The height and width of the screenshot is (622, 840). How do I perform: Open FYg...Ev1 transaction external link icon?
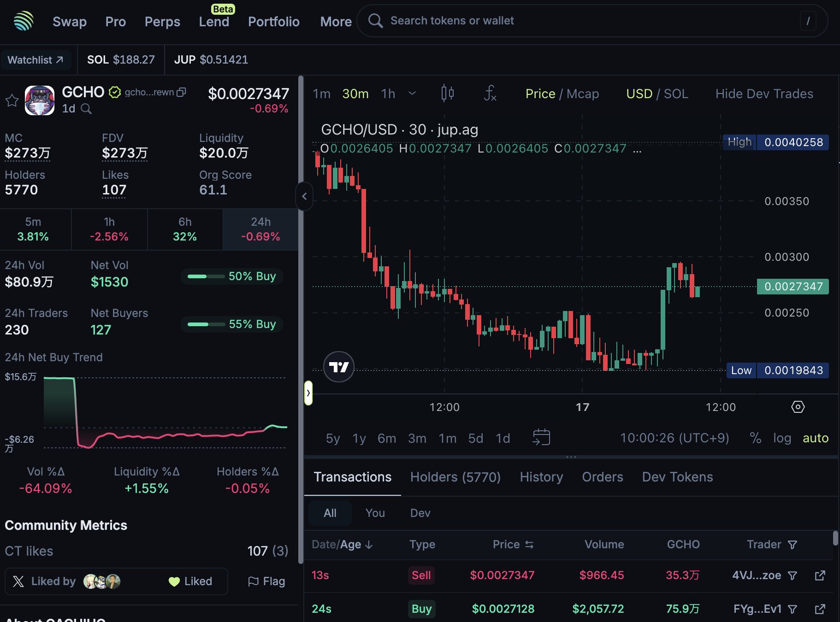point(820,609)
